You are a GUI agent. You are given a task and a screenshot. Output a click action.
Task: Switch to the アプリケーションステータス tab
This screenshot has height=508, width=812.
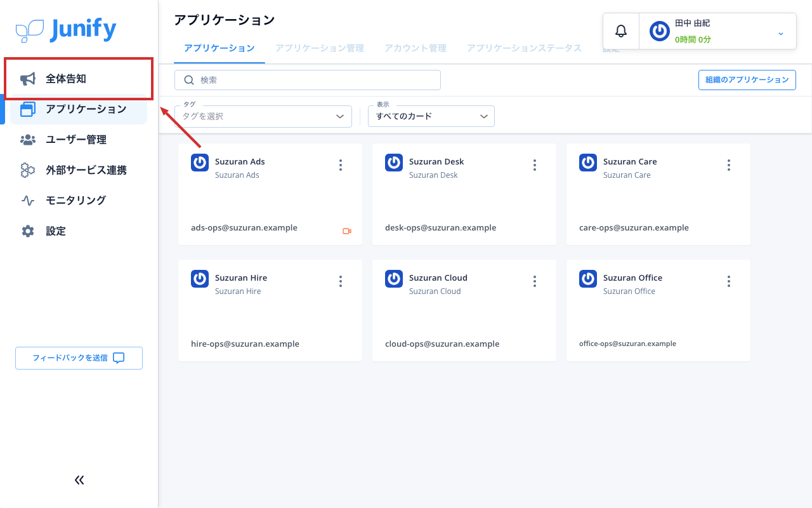(x=525, y=48)
